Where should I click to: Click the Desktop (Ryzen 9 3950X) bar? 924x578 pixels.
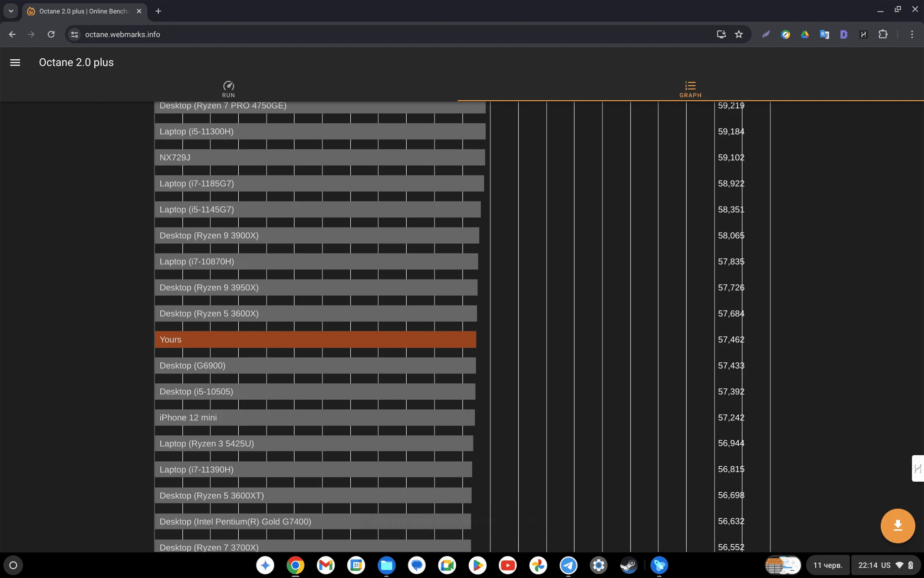click(316, 288)
